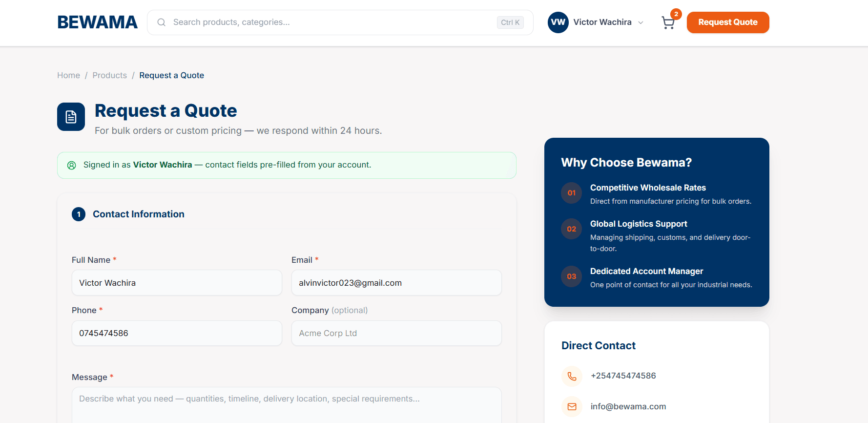Screen dimensions: 868x423
Task: Click the Phone input field
Action: [177, 333]
